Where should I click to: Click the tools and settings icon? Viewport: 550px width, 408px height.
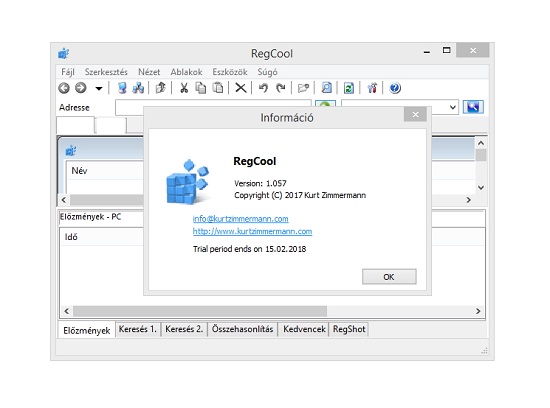point(372,88)
